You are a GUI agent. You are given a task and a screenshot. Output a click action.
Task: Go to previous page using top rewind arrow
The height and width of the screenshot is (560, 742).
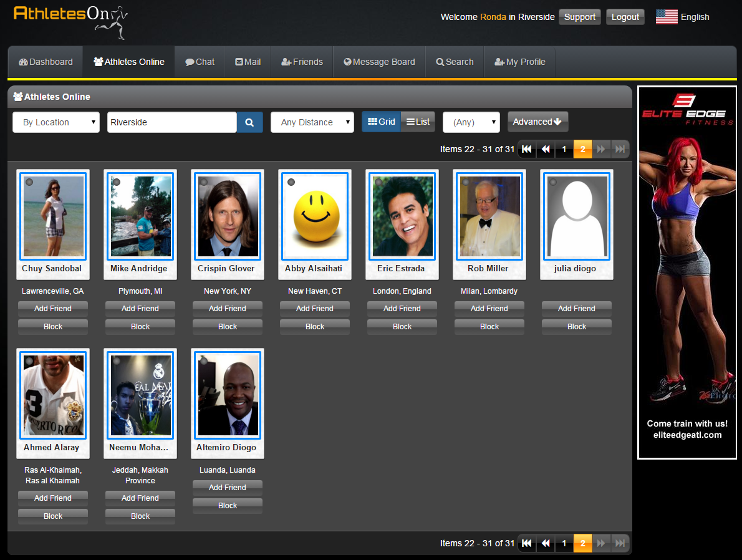click(546, 149)
